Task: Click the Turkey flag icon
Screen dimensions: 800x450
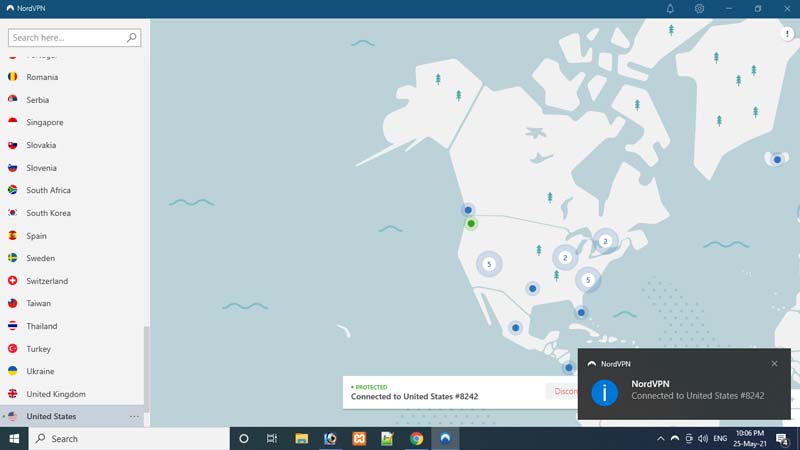Action: pos(13,348)
